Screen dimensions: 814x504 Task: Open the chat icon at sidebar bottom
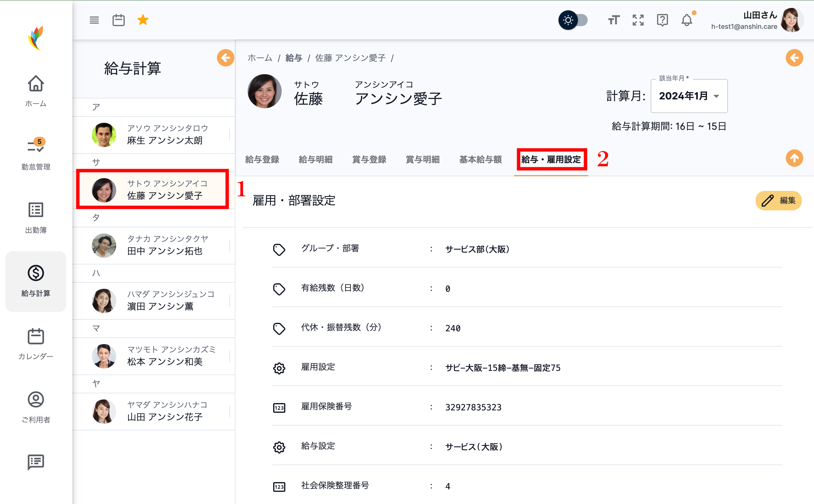(x=36, y=462)
